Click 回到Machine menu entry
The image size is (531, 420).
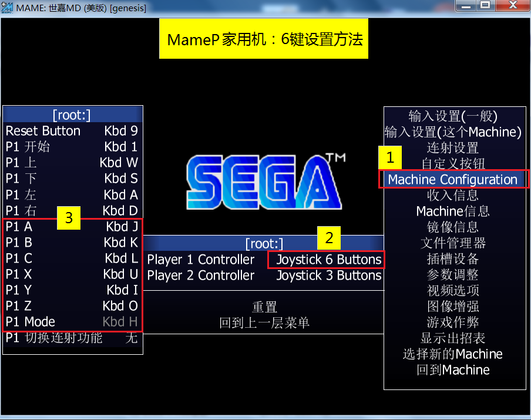click(453, 370)
